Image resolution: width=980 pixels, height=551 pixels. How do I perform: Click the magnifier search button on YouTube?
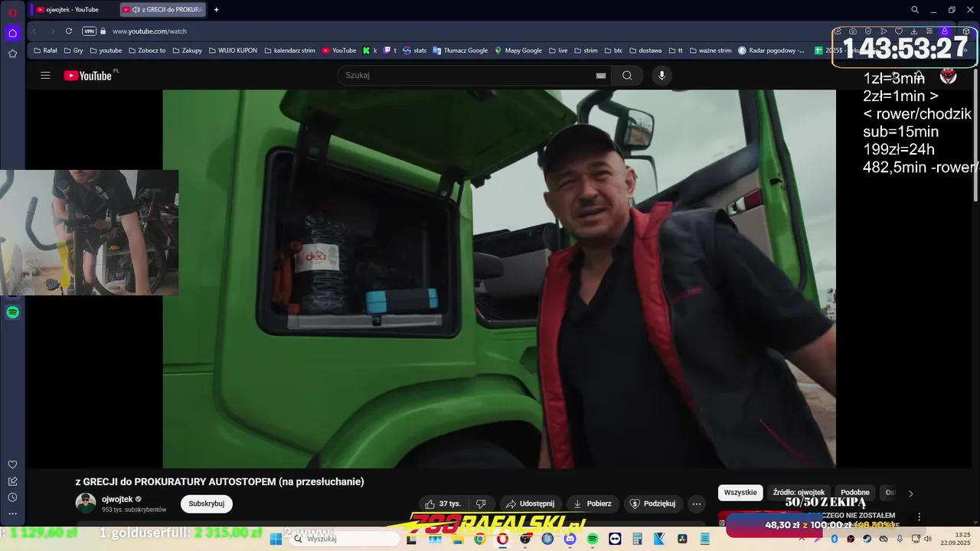pyautogui.click(x=627, y=75)
